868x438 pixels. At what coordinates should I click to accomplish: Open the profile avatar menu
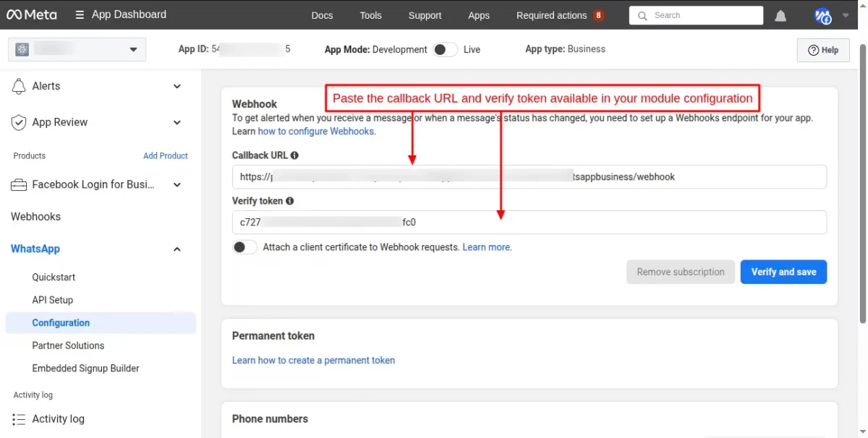point(822,15)
